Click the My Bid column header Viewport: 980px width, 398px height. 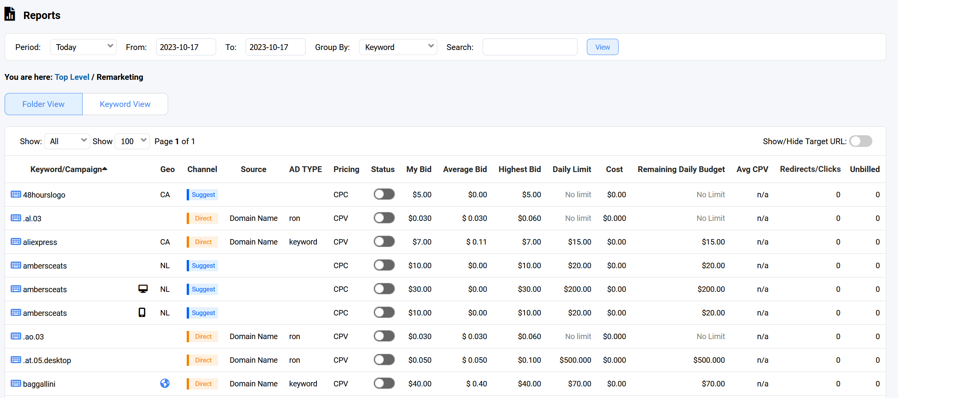click(x=419, y=169)
